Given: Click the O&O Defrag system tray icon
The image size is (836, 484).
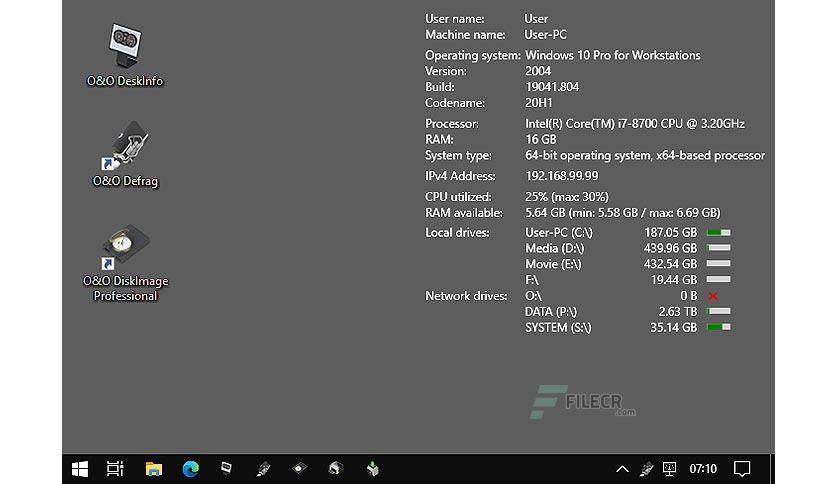Looking at the screenshot, I should point(646,469).
